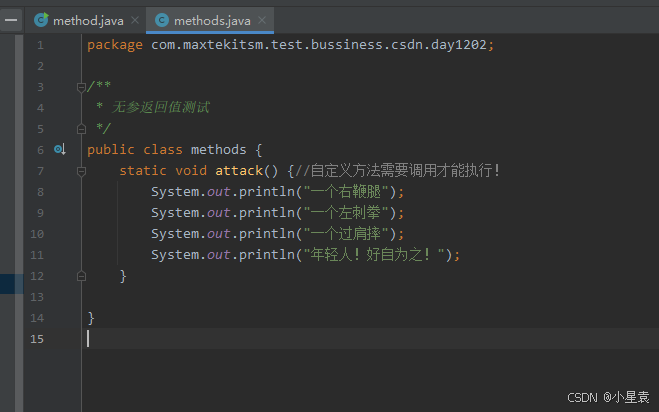Click the public keyword on line 6
This screenshot has height=412, width=659.
[111, 150]
